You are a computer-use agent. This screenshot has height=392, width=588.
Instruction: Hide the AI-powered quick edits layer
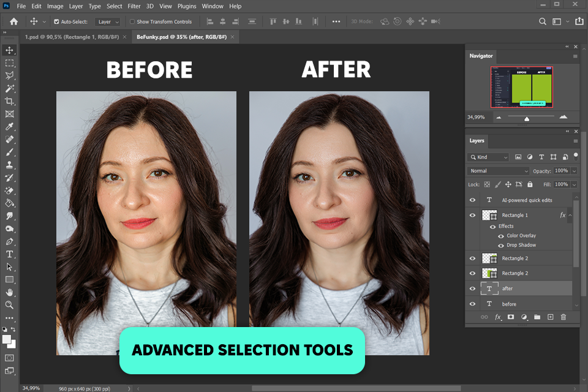pyautogui.click(x=472, y=200)
